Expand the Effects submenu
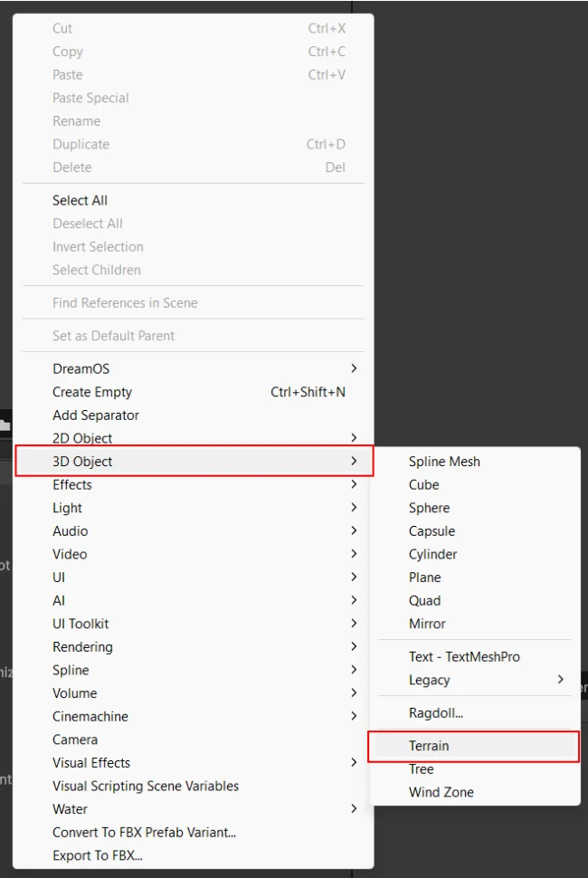 click(193, 485)
